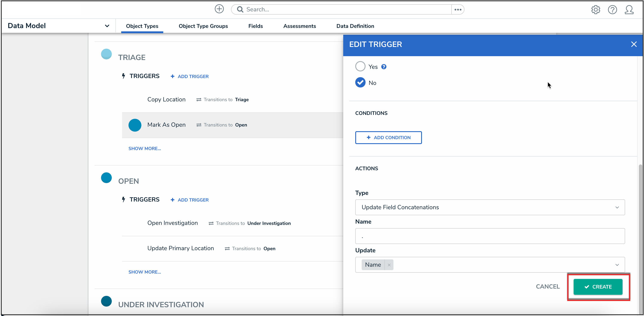The width and height of the screenshot is (644, 316).
Task: Expand the Data Model dropdown
Action: [x=107, y=26]
